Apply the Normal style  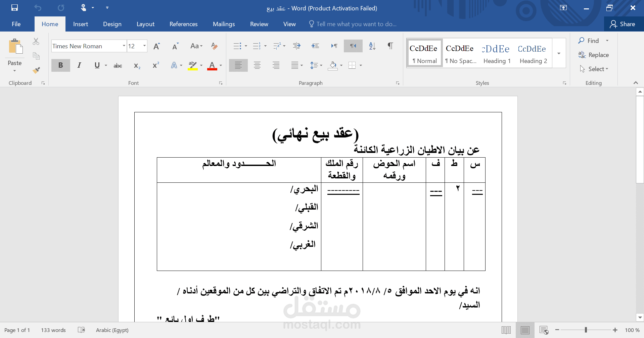[425, 53]
